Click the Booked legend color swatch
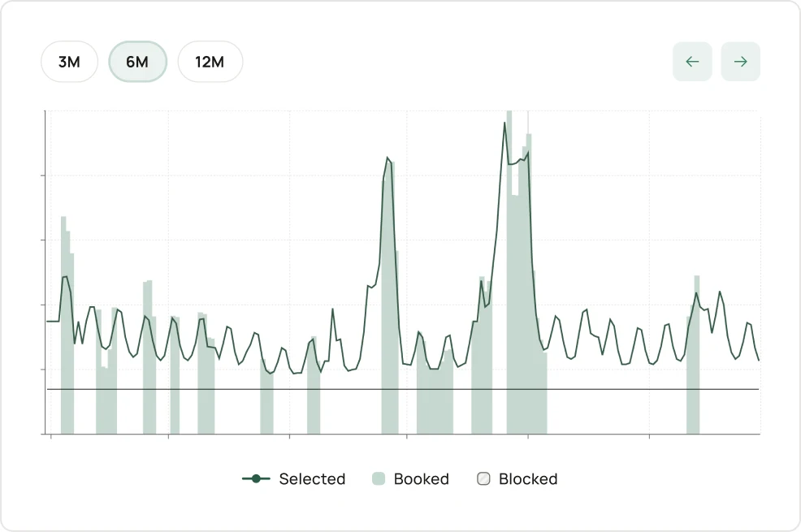This screenshot has width=801, height=532. pyautogui.click(x=379, y=479)
